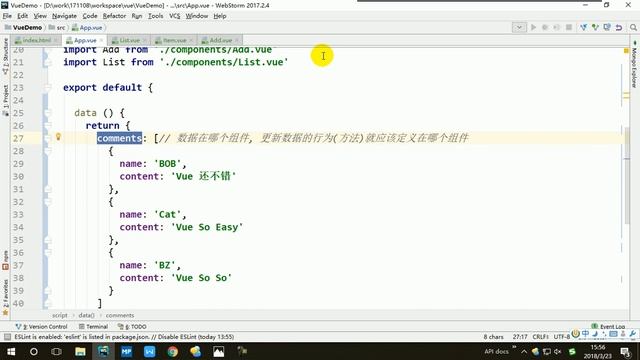Collapse the object fold marker on line 32

coord(48,202)
